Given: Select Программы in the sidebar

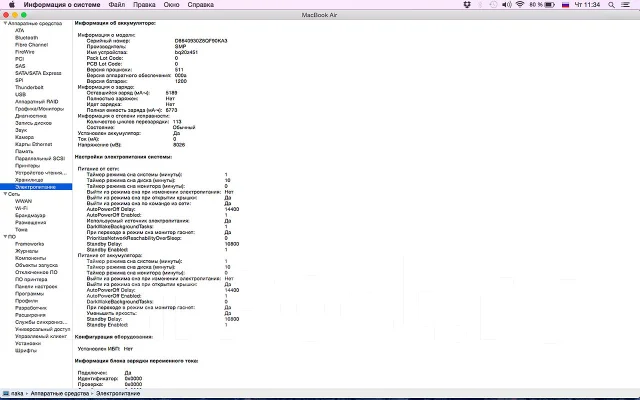Looking at the screenshot, I should pyautogui.click(x=29, y=294).
